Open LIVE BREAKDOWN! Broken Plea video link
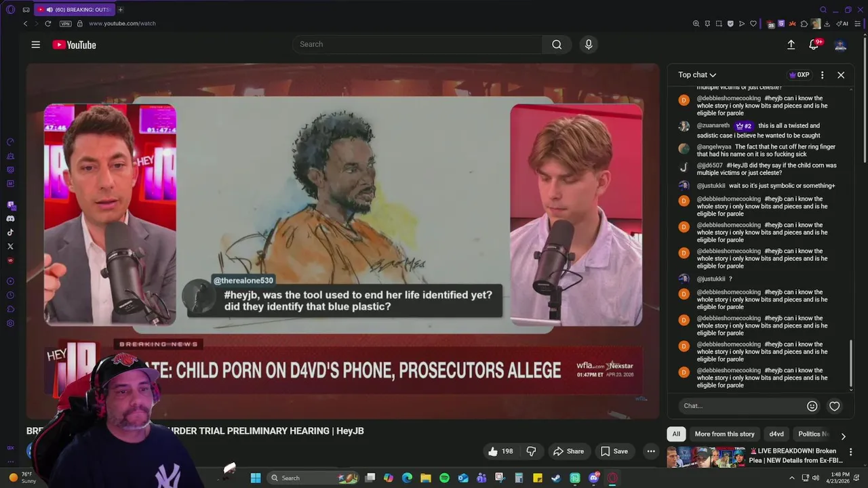868x488 pixels. tap(796, 456)
